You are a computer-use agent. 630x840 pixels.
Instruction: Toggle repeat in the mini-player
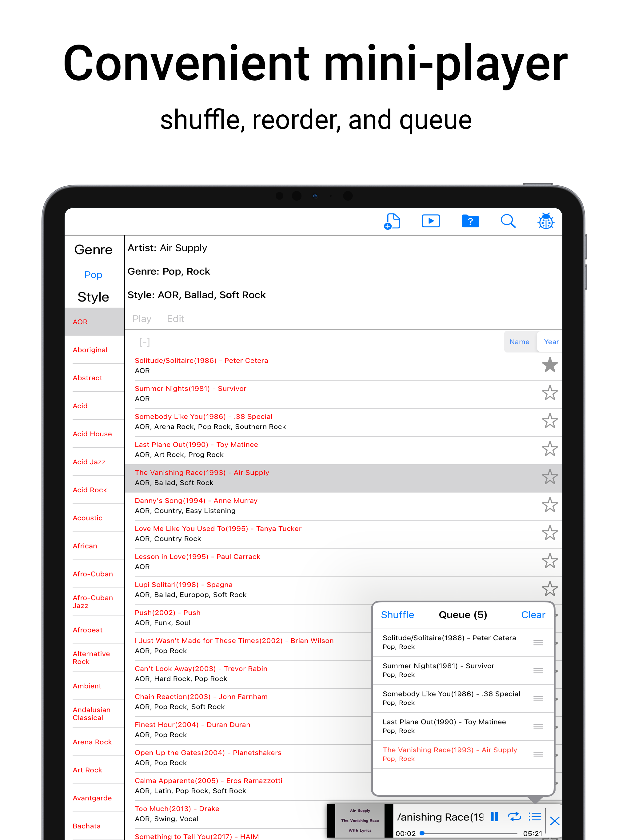[x=514, y=817]
